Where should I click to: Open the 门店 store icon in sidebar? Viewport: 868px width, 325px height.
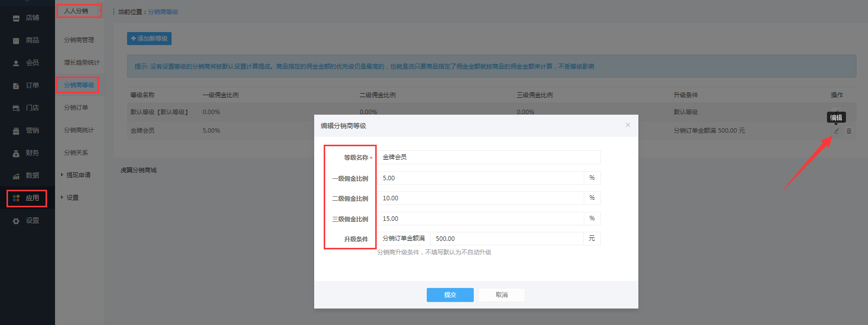(16, 108)
